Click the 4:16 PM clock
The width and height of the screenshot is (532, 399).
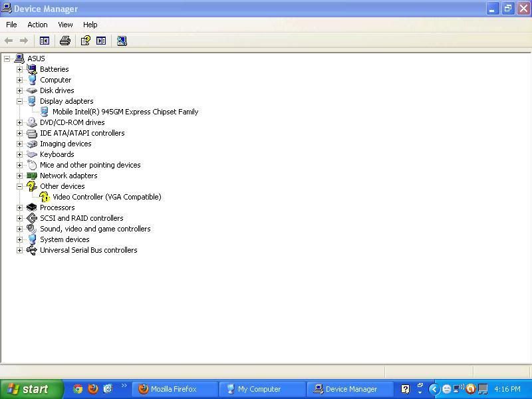pos(507,389)
